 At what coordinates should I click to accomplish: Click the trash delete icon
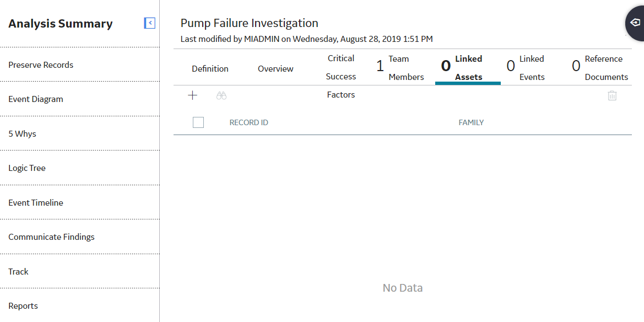tap(612, 96)
